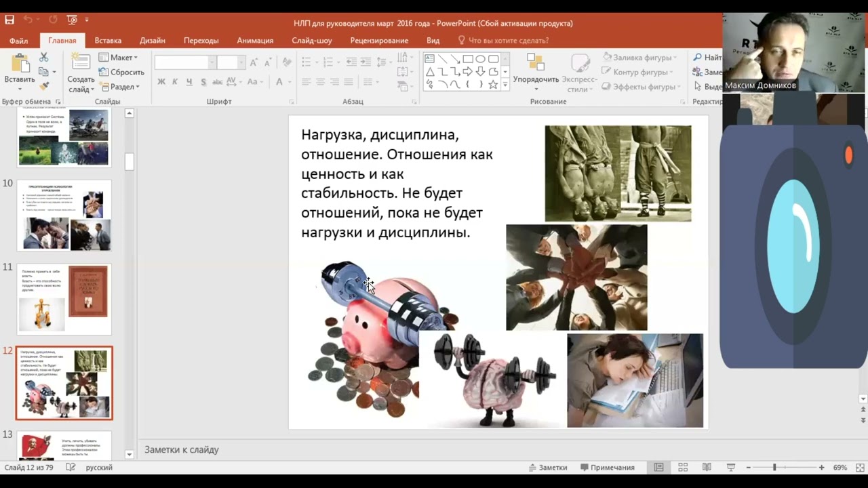Switch to the Дизайн ribbon tab

point(153,41)
